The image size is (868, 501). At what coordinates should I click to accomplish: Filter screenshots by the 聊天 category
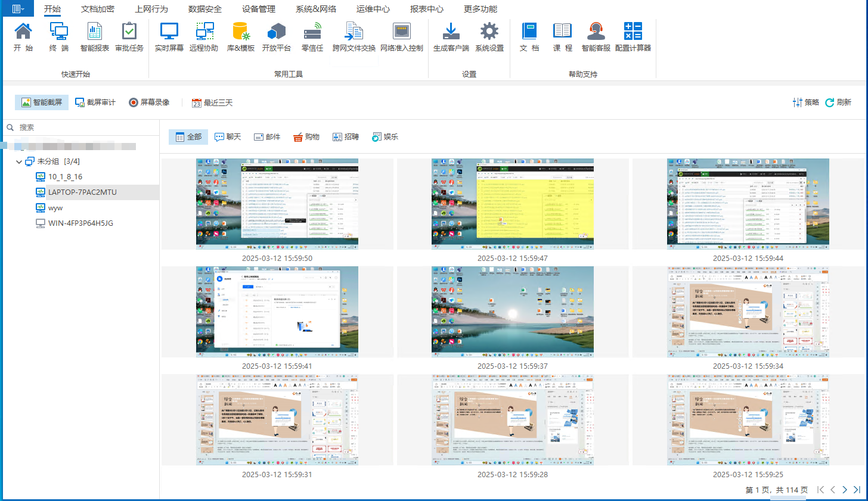(228, 136)
